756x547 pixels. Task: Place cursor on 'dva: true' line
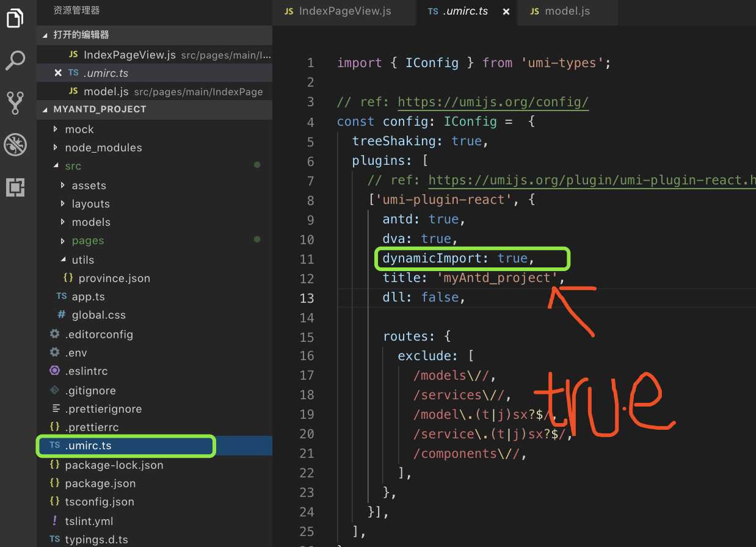[421, 239]
